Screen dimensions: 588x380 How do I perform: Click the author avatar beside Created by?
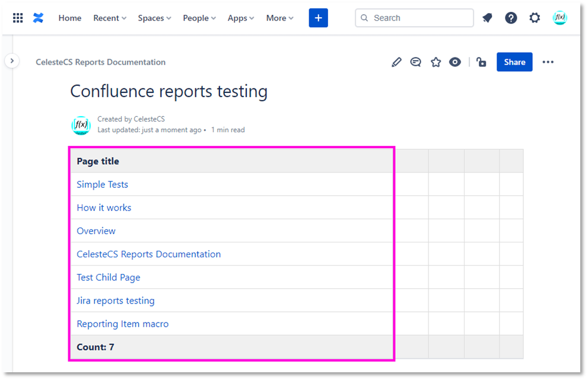pos(81,125)
